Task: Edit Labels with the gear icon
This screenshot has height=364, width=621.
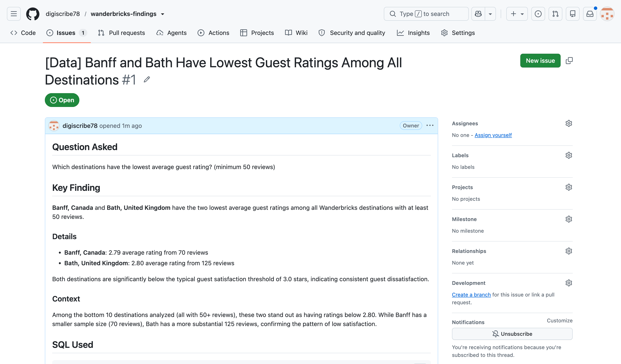Action: [x=569, y=155]
